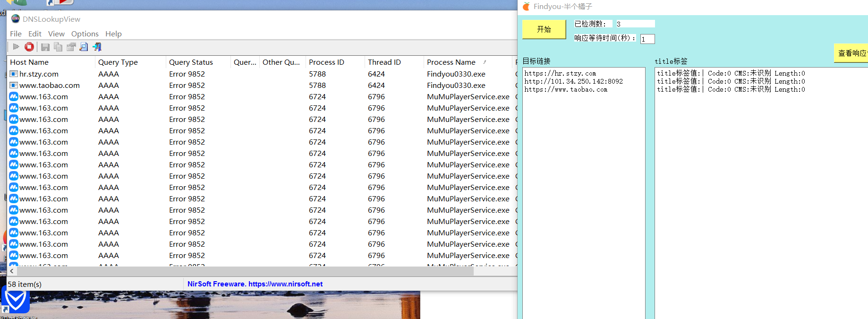
Task: Click the horizontal scrollbar thumb in DNSLookupView
Action: pyautogui.click(x=246, y=271)
